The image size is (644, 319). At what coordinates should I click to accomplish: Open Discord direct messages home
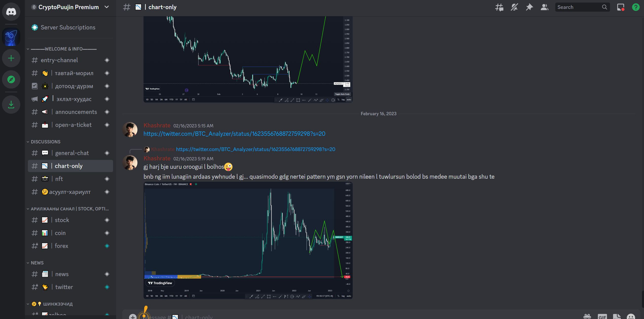click(11, 11)
